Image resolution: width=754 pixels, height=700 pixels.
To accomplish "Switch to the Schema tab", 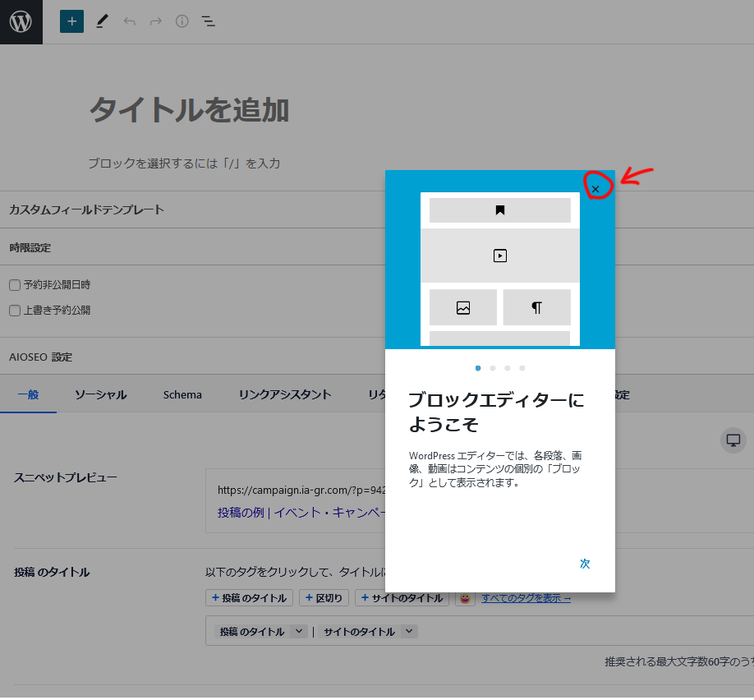I will point(182,394).
